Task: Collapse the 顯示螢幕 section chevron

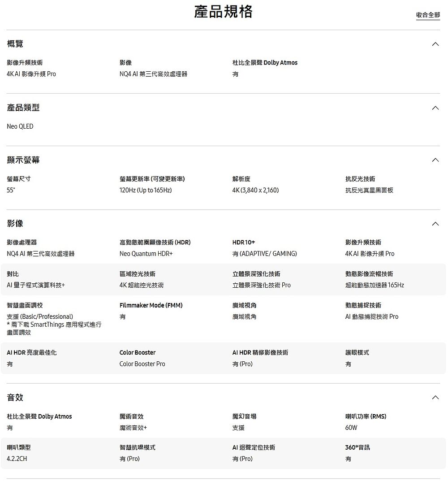Action: [x=435, y=160]
